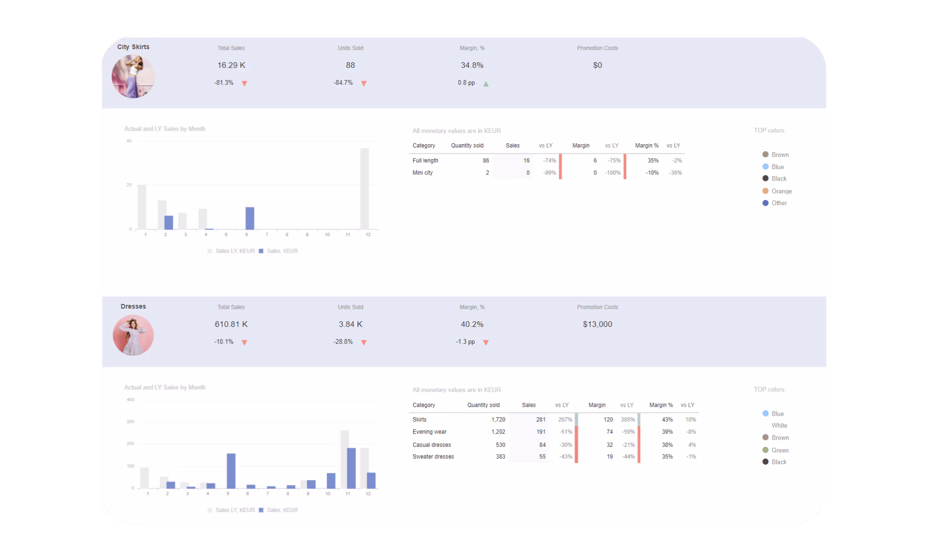Select the Brown color dot in City Skirts
This screenshot has height=560, width=934.
[765, 154]
